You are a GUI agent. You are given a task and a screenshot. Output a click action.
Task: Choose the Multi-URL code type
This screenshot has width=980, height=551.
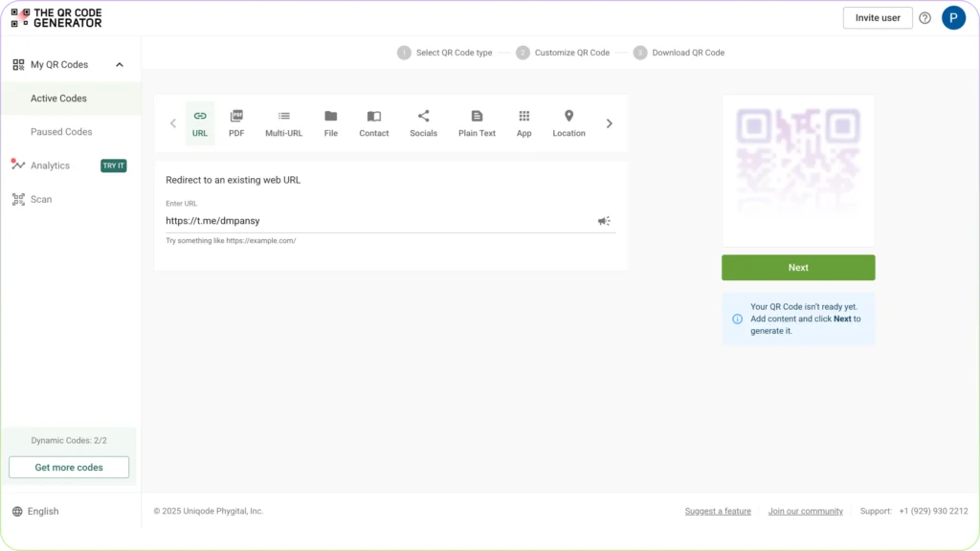pos(283,122)
